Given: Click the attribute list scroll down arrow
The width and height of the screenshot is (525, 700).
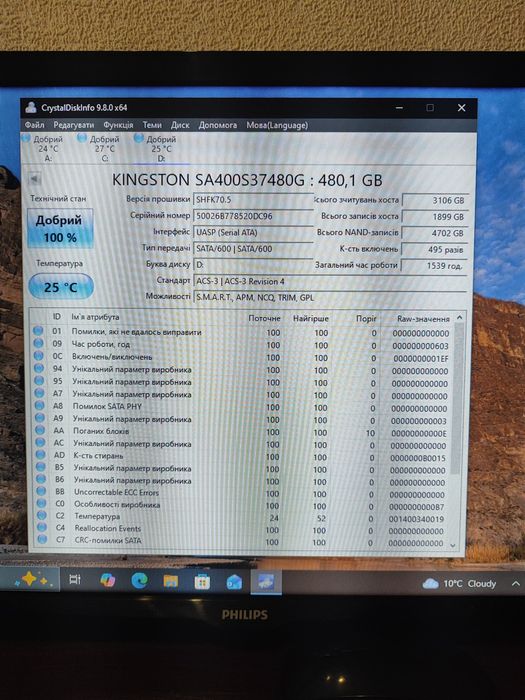Looking at the screenshot, I should click(454, 545).
